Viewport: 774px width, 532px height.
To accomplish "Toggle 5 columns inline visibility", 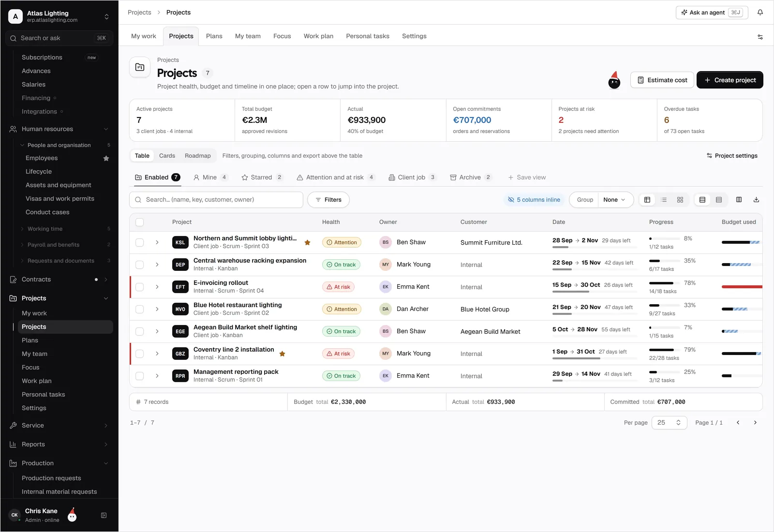I will pyautogui.click(x=534, y=200).
